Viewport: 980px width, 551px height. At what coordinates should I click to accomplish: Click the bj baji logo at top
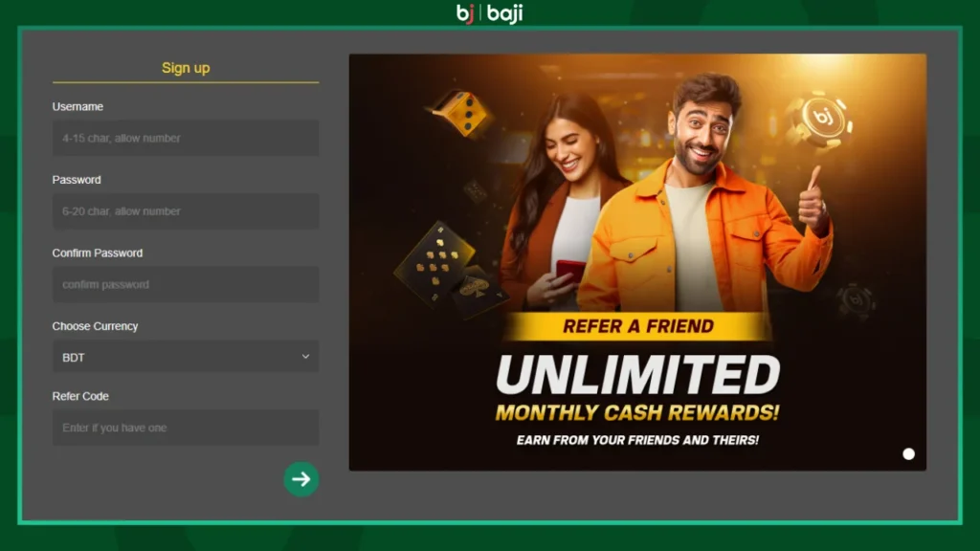489,13
